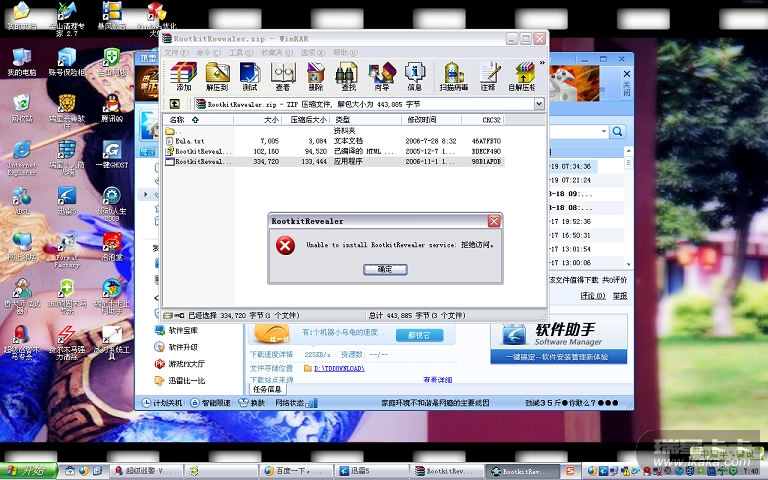Click the 开始 Start button on taskbar

pyautogui.click(x=29, y=471)
